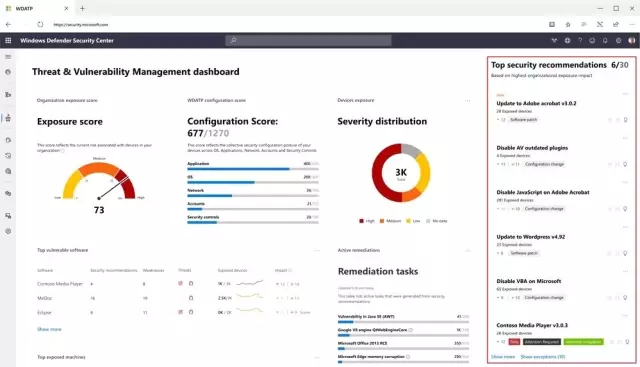Click the Attention Required badge on Contoso Media Player
The width and height of the screenshot is (640, 367).
pos(542,342)
